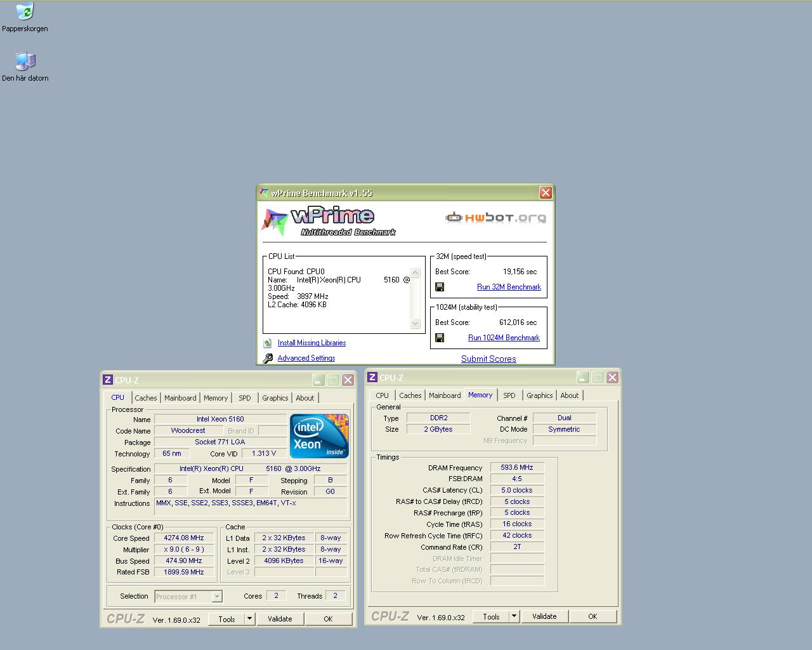
Task: Click the Install Missing Libraries icon
Action: point(268,343)
